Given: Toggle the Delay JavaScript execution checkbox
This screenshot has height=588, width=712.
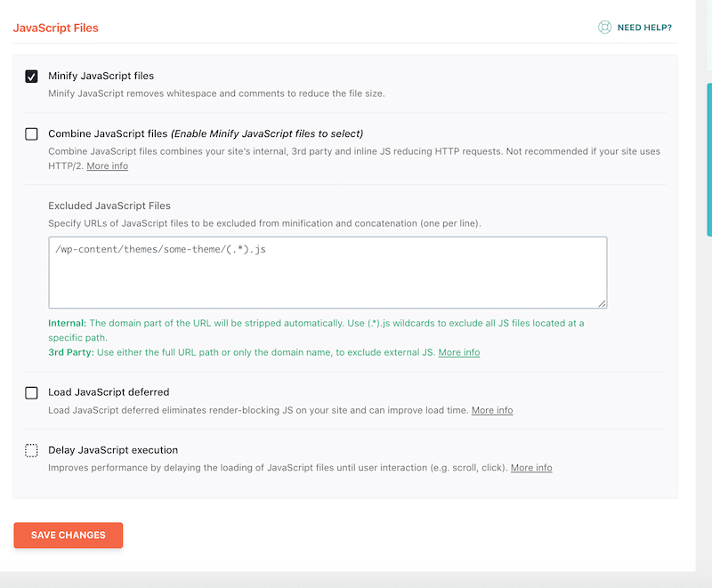Looking at the screenshot, I should click(x=32, y=450).
